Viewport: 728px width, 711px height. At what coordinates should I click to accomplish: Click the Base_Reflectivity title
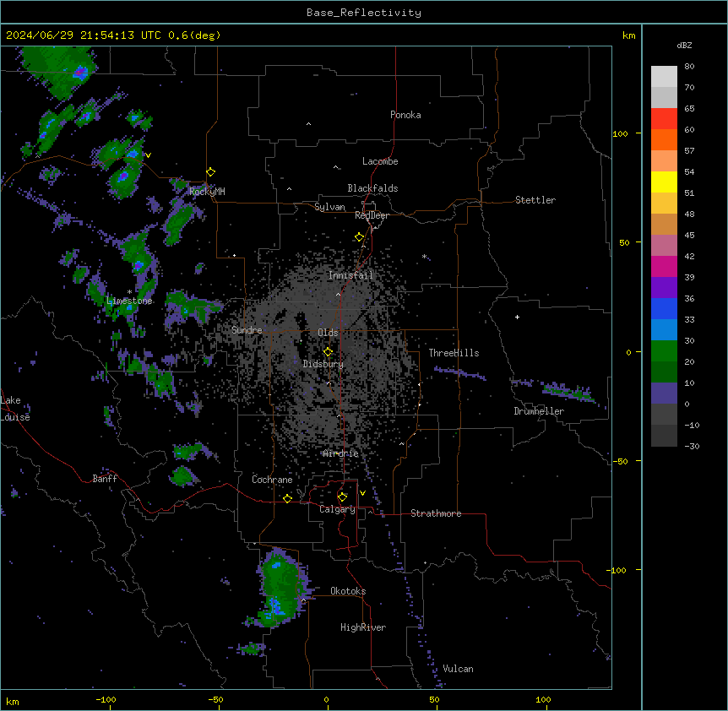pos(364,13)
